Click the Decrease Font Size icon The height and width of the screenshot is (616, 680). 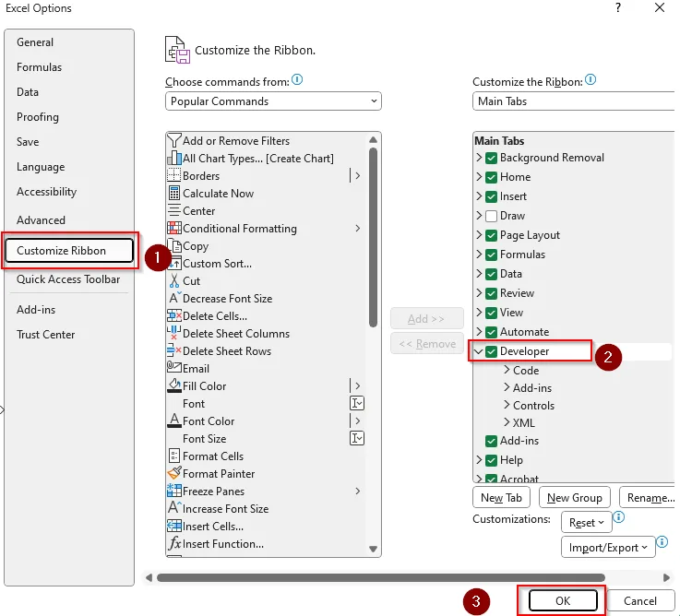[173, 298]
